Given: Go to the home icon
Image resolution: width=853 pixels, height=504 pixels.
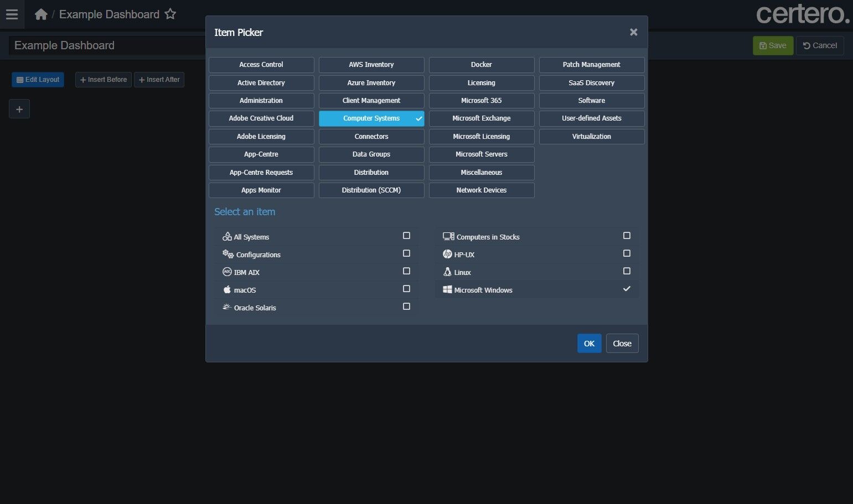Looking at the screenshot, I should click(x=41, y=14).
